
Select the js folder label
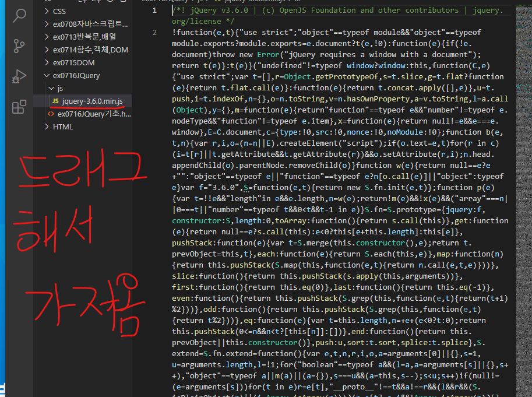60,89
